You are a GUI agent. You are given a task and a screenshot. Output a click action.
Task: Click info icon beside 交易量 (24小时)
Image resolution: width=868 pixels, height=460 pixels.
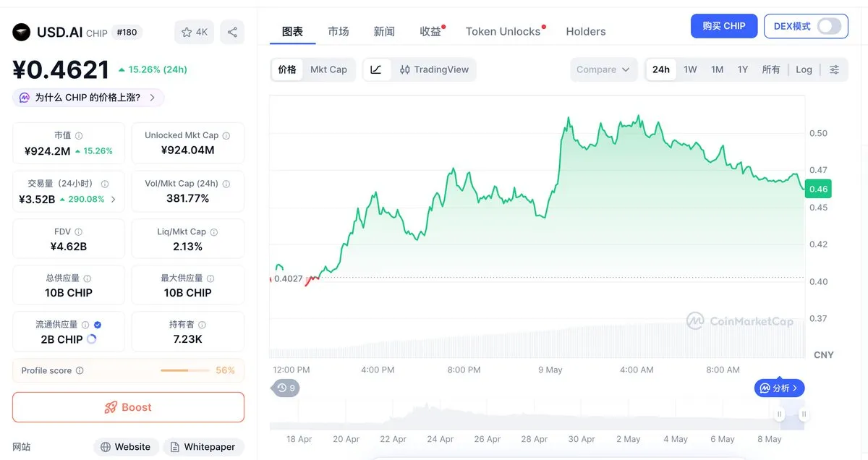tap(105, 184)
